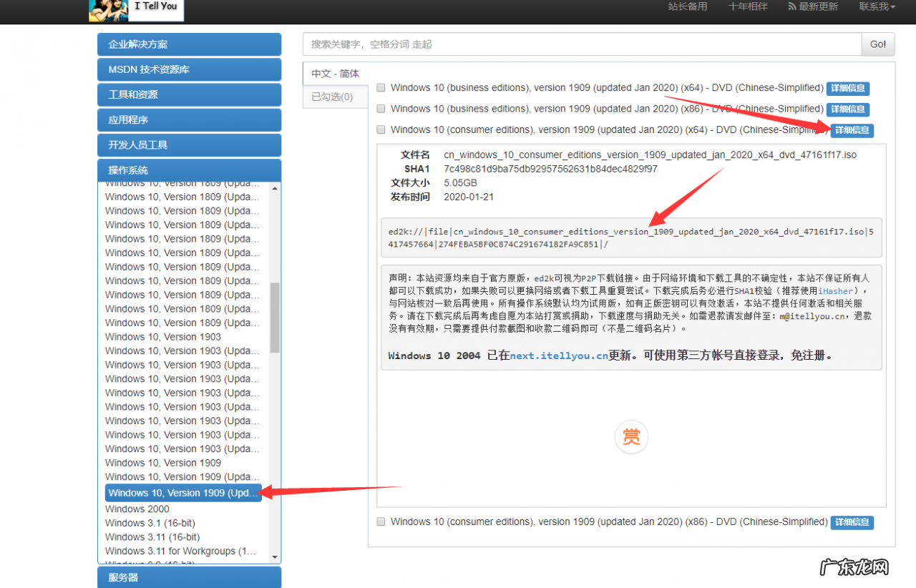Check the Windows 10 business x86 edition checkbox
The height and width of the screenshot is (588, 916).
coord(381,109)
